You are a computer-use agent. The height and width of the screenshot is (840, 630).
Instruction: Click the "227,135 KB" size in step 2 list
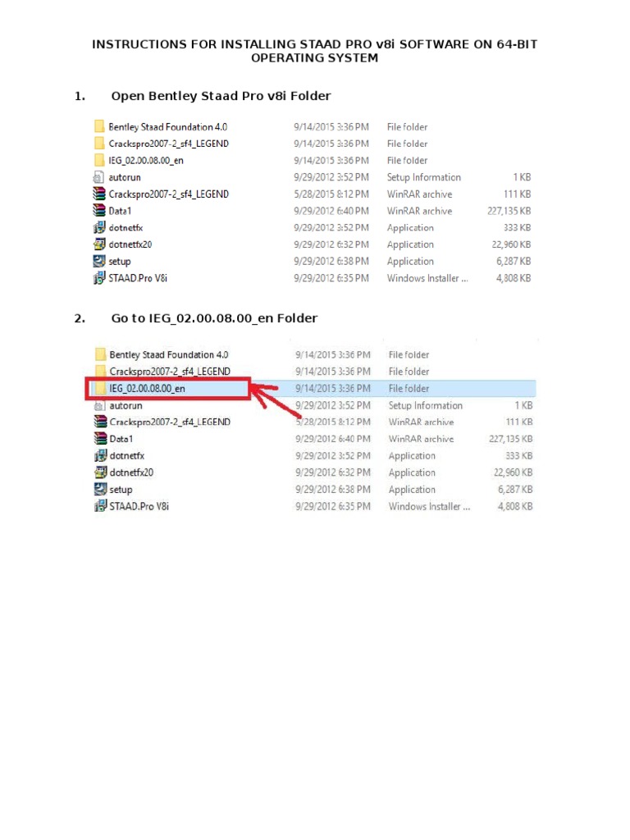[510, 439]
